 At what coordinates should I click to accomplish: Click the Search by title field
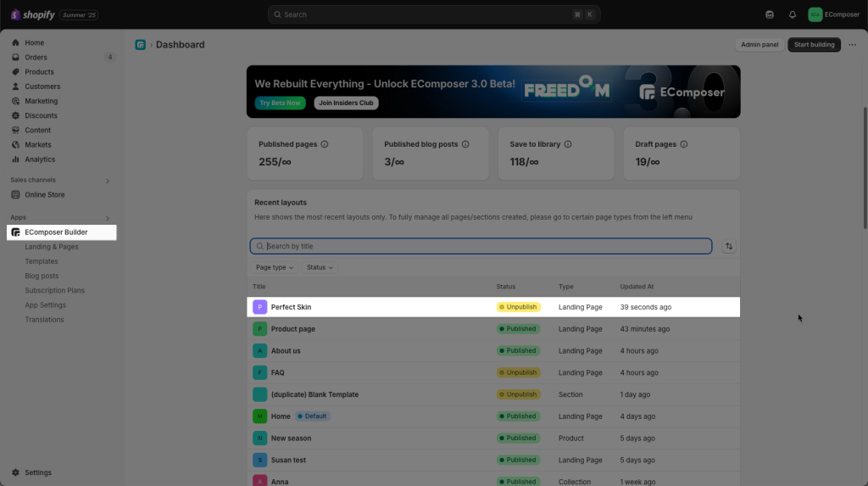point(481,246)
